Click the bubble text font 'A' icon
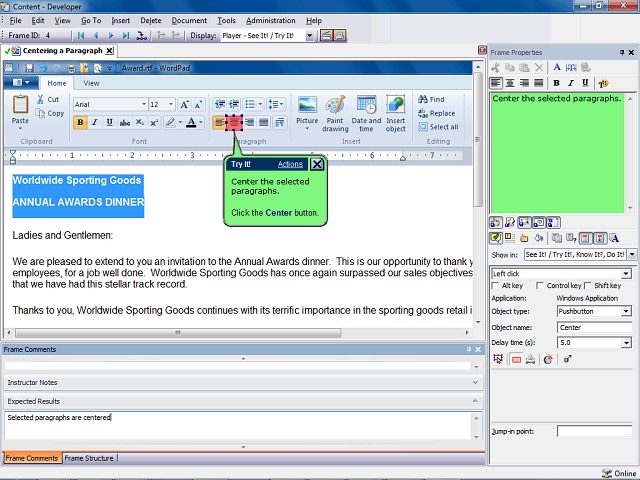Image resolution: width=640 pixels, height=480 pixels. (x=615, y=238)
